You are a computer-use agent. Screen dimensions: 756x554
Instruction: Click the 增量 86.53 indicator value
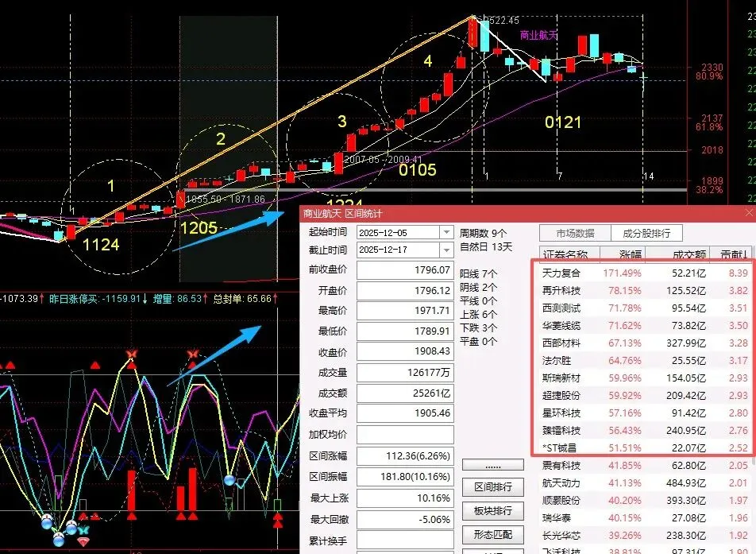(x=181, y=299)
